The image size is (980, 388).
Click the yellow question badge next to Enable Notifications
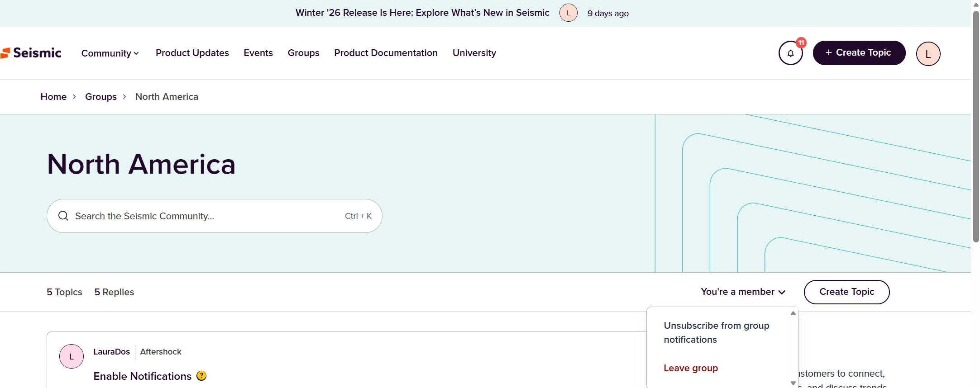click(201, 376)
